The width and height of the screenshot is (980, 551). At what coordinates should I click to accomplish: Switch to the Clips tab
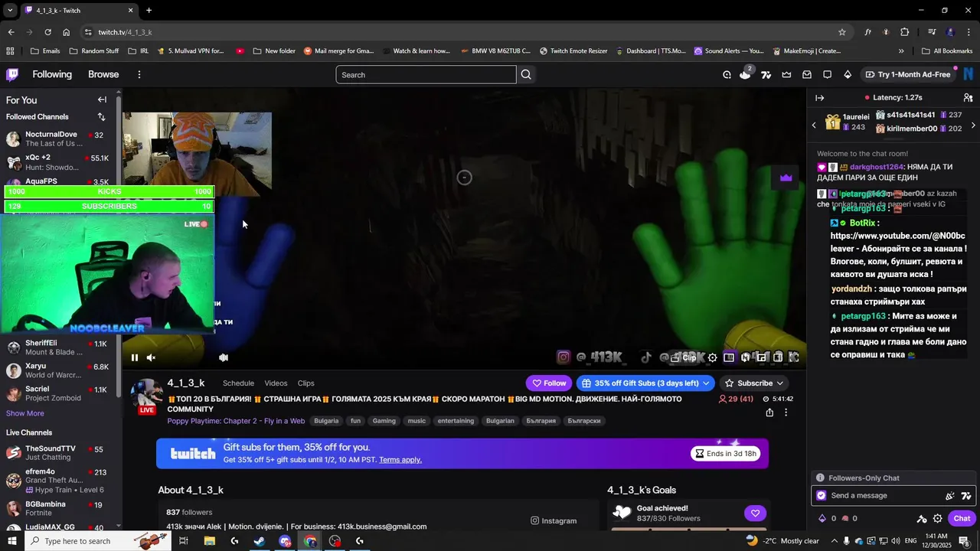click(306, 383)
